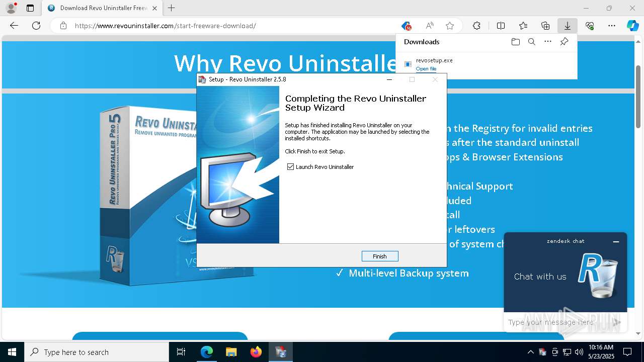The height and width of the screenshot is (362, 644).
Task: Open the Copilot sidebar
Action: [632, 26]
